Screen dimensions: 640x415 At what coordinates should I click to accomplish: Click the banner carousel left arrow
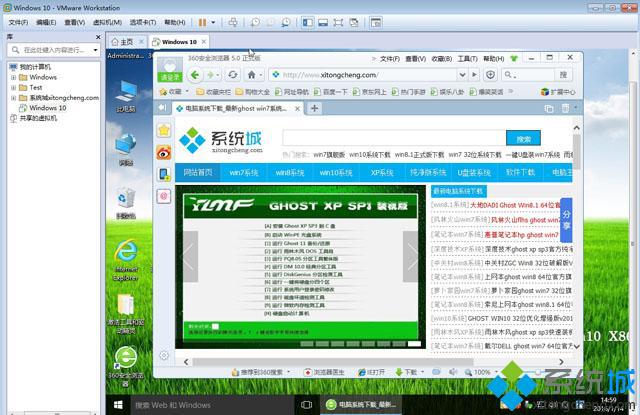pyautogui.click(x=191, y=256)
